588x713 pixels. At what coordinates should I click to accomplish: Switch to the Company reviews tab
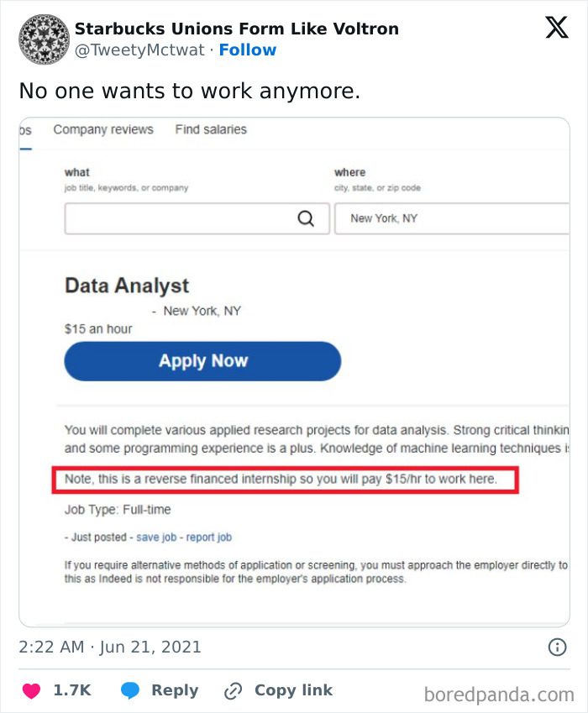pyautogui.click(x=103, y=129)
